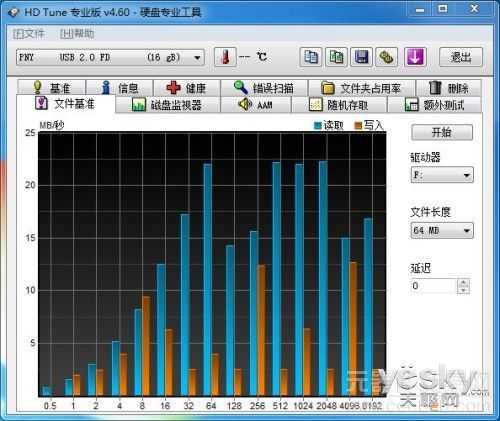Open the options settings icon
Screen dimensions: 500x421
[387, 57]
